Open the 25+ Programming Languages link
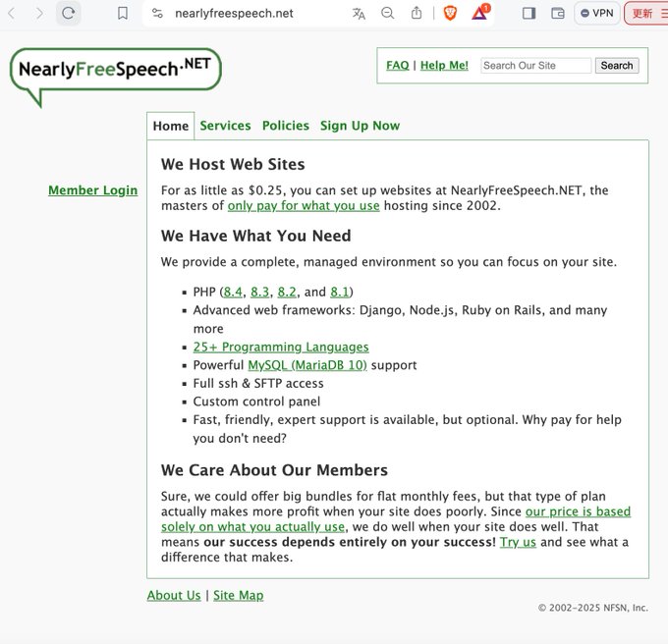Viewport: 668px width, 644px height. click(281, 347)
